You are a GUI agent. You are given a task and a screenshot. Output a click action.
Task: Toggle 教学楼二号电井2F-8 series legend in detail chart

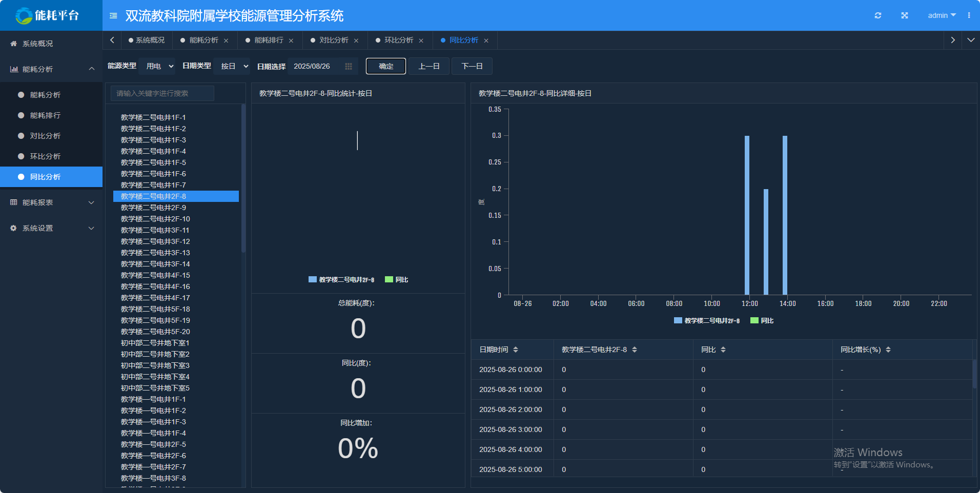[706, 321]
